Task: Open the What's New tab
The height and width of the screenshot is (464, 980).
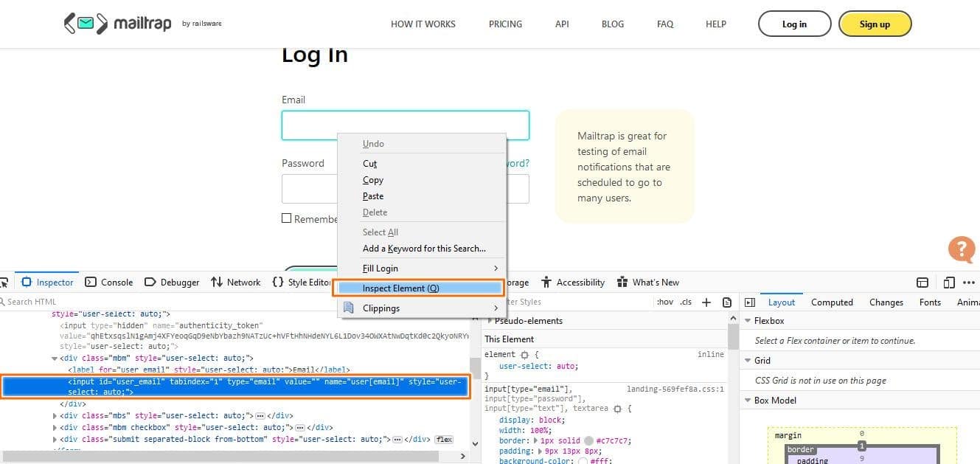Action: point(647,282)
